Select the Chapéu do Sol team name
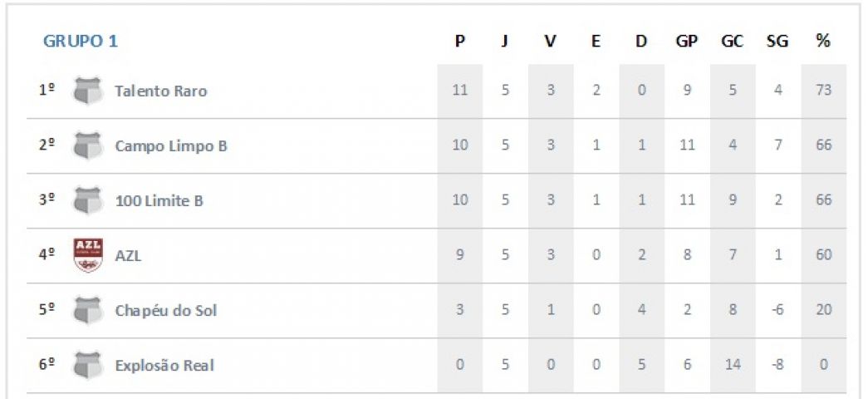Viewport: 868px width, 399px height. [x=166, y=310]
